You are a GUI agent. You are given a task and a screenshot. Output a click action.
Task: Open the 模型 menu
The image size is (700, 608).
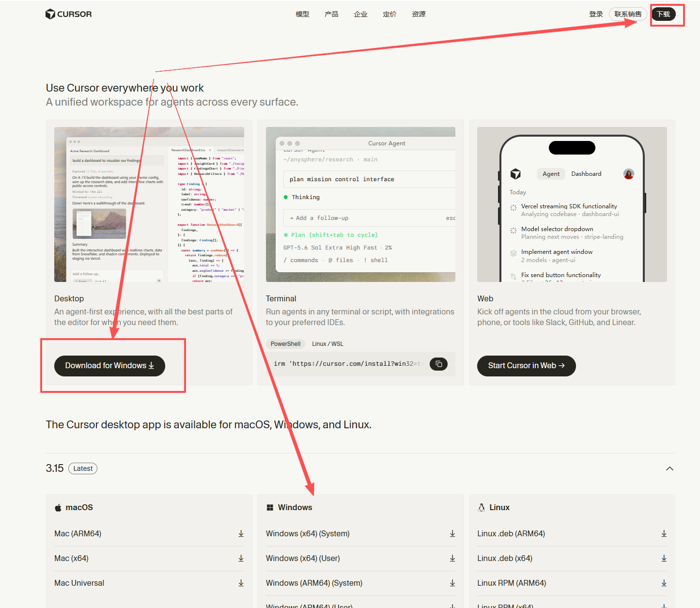[x=302, y=14]
